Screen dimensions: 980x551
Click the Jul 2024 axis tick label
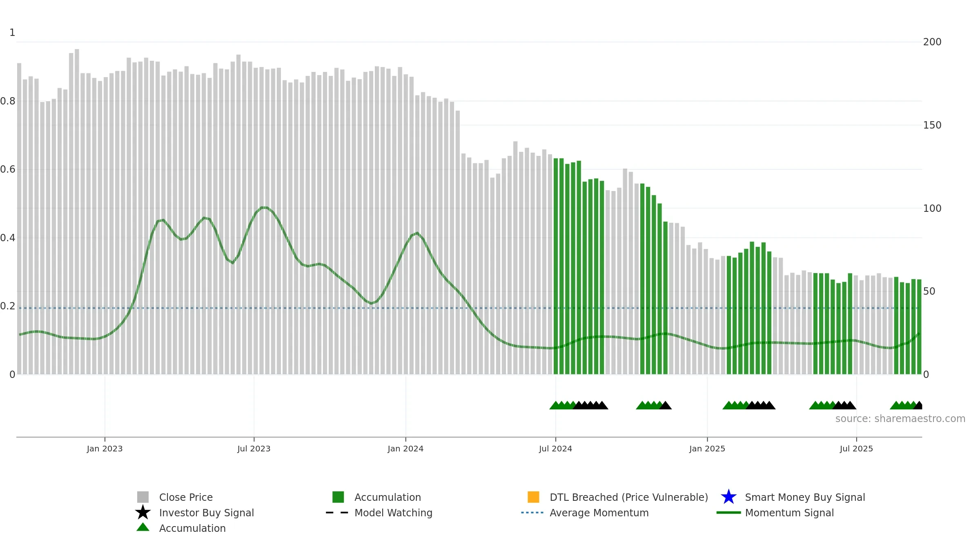pos(555,449)
